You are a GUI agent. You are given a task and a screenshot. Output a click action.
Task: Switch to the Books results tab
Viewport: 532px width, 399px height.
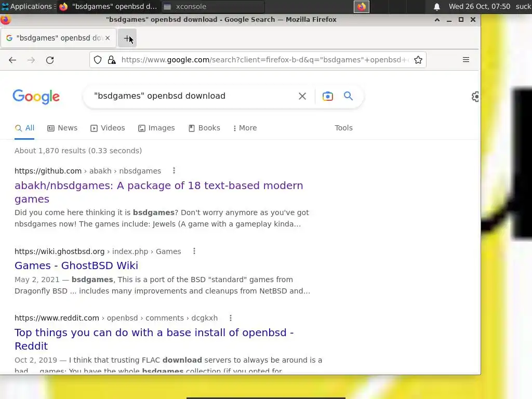(x=204, y=128)
